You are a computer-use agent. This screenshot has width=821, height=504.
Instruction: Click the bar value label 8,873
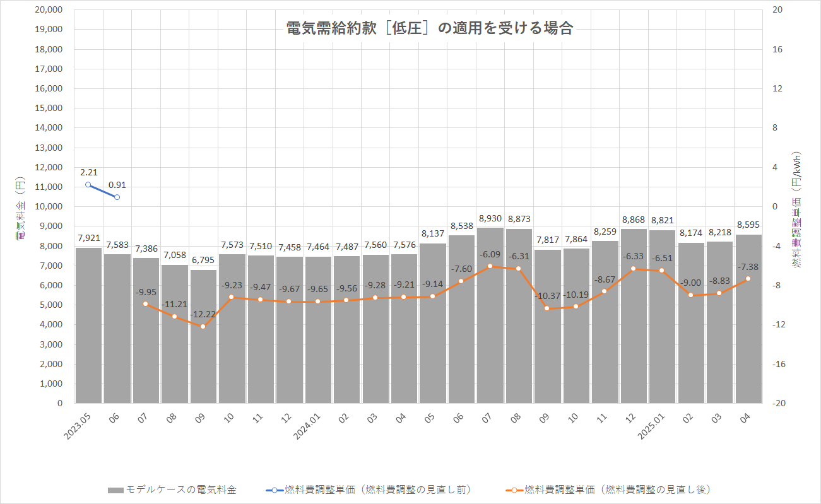coord(519,219)
